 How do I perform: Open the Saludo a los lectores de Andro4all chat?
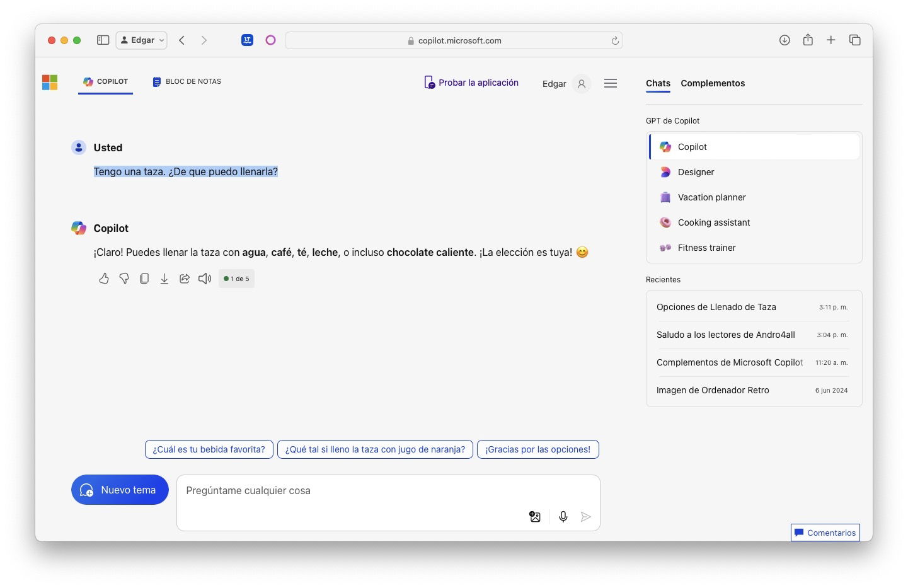(x=753, y=335)
